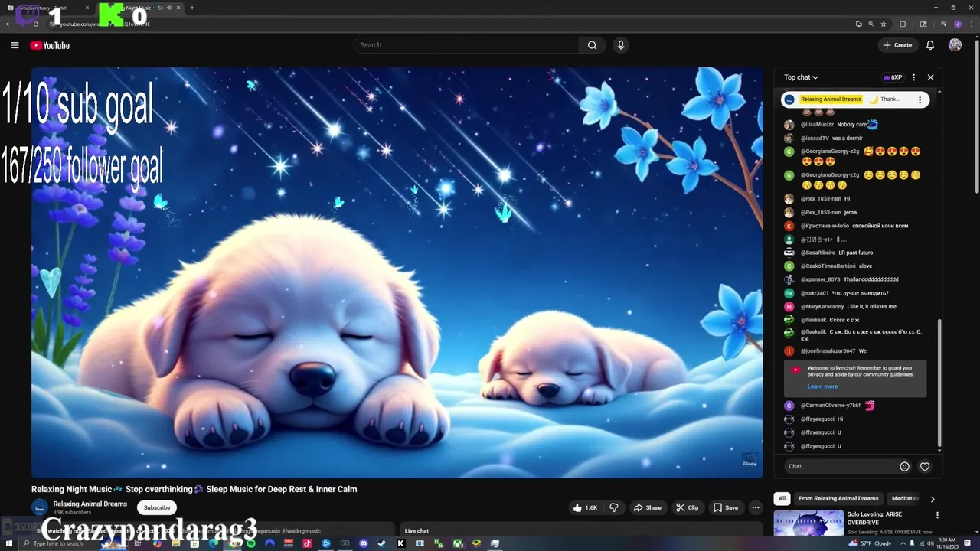
Task: Open a new browser tab
Action: point(191,8)
